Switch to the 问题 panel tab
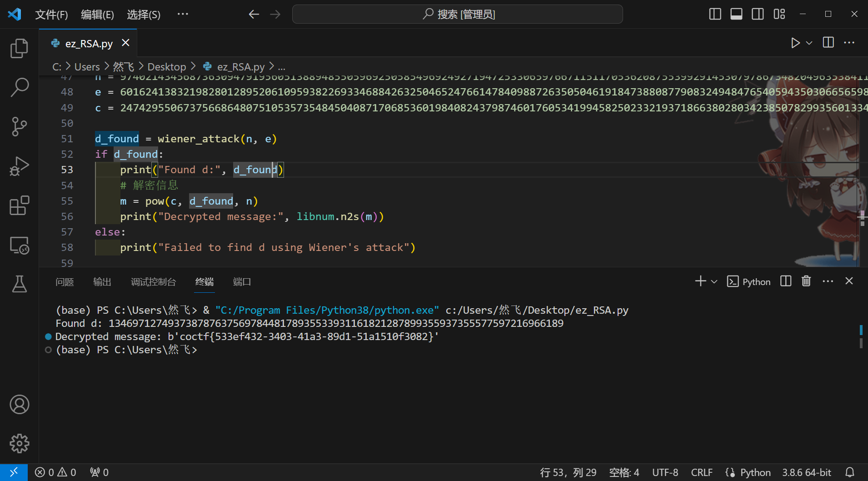Image resolution: width=868 pixels, height=481 pixels. [x=65, y=282]
